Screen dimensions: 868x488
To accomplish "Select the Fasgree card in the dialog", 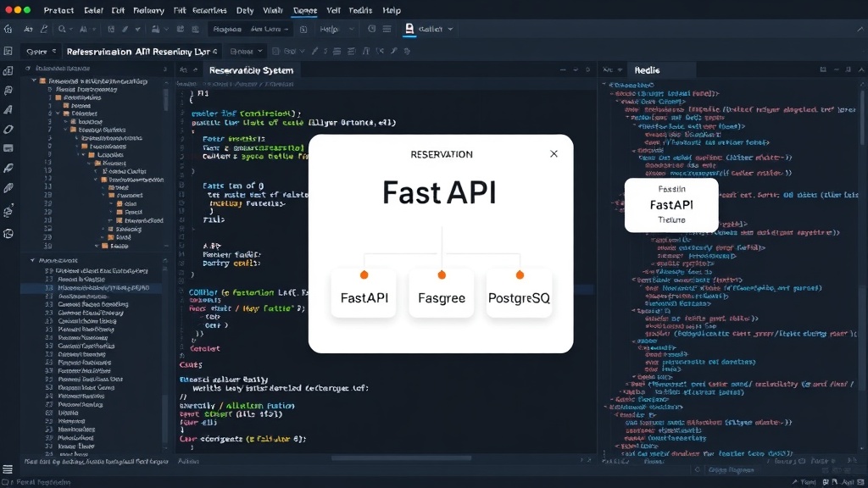I will tap(441, 293).
